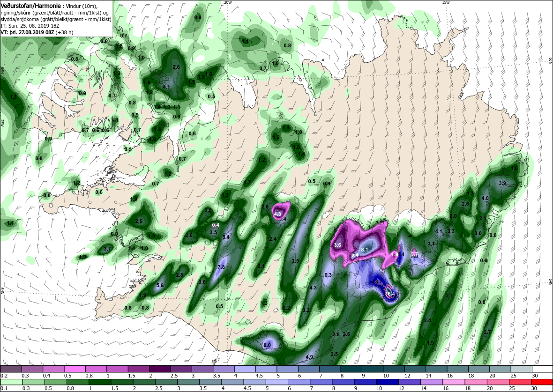Select the 8.0 value near south coast
The image size is (553, 392).
[x=267, y=345]
